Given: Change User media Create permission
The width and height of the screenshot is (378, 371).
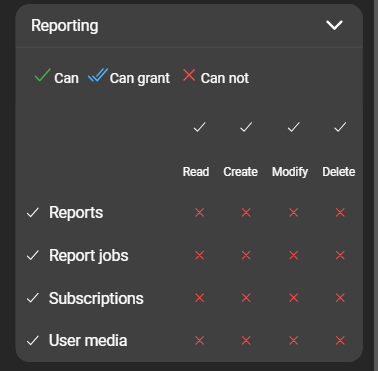Looking at the screenshot, I should point(246,340).
